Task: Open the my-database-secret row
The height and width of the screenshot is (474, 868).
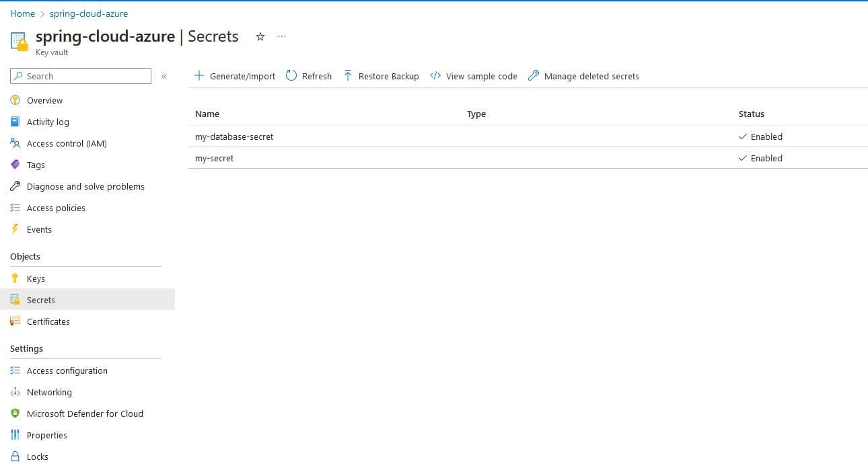Action: [528, 136]
